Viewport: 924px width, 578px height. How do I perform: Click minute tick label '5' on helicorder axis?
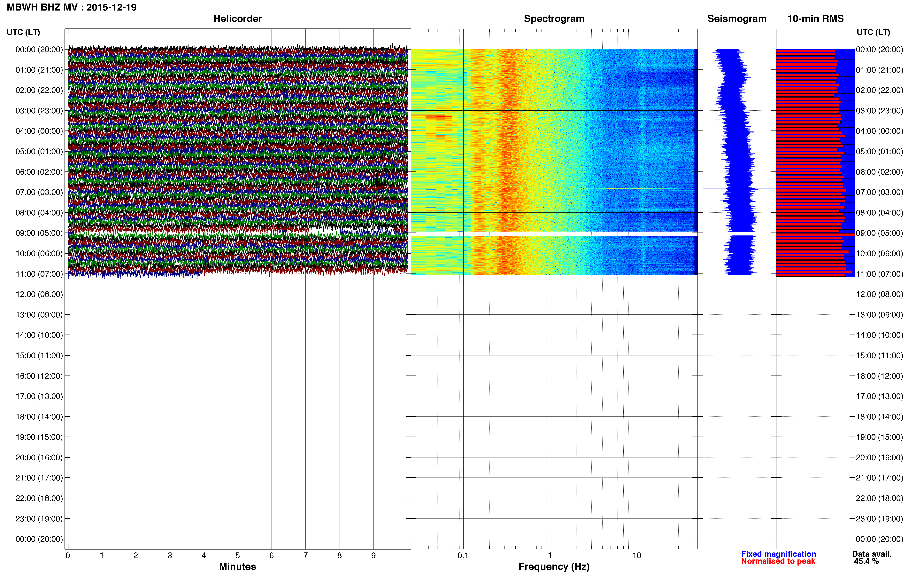tap(238, 555)
